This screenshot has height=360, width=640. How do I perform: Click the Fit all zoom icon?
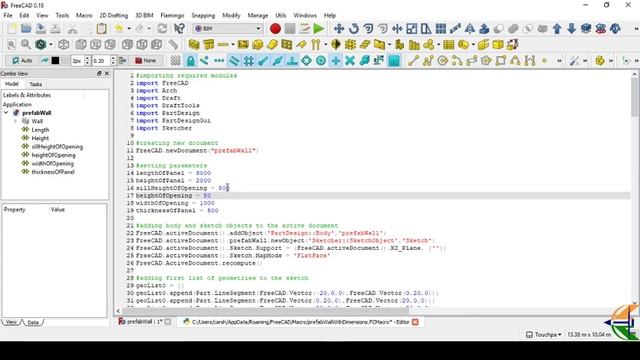coord(11,44)
